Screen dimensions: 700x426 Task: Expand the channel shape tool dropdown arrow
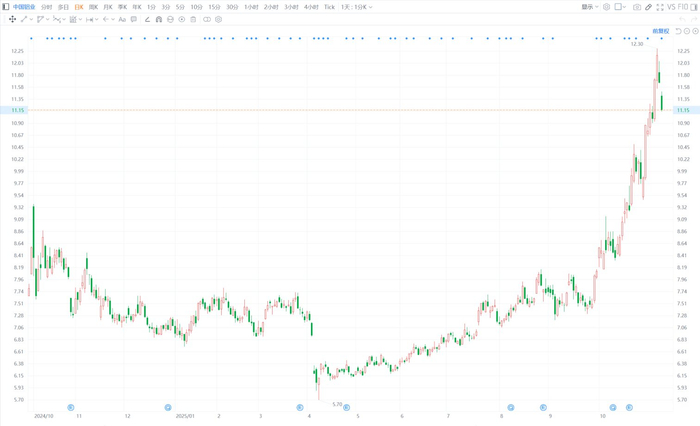tap(48, 19)
